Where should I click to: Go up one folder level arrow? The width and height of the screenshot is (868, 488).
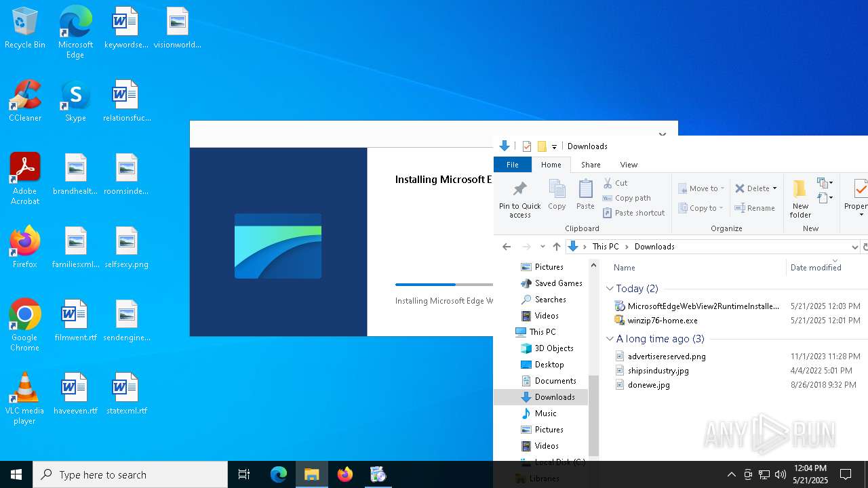[557, 247]
